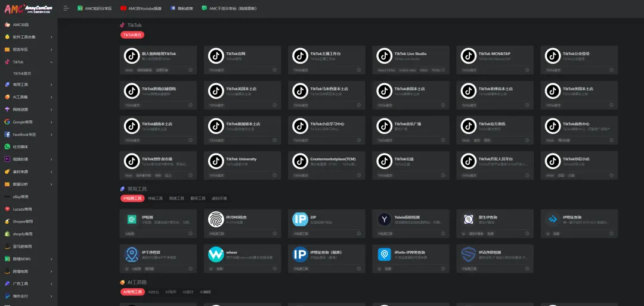Select AMC出品 in the sidebar
This screenshot has width=644, height=306.
coord(20,24)
